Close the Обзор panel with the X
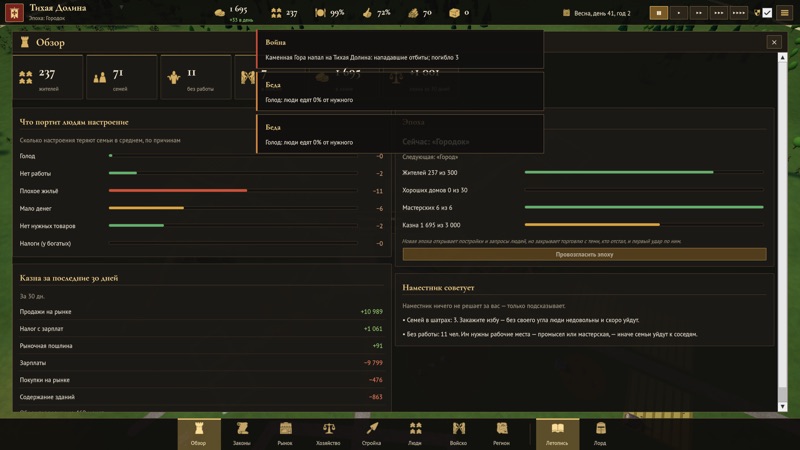 point(774,42)
